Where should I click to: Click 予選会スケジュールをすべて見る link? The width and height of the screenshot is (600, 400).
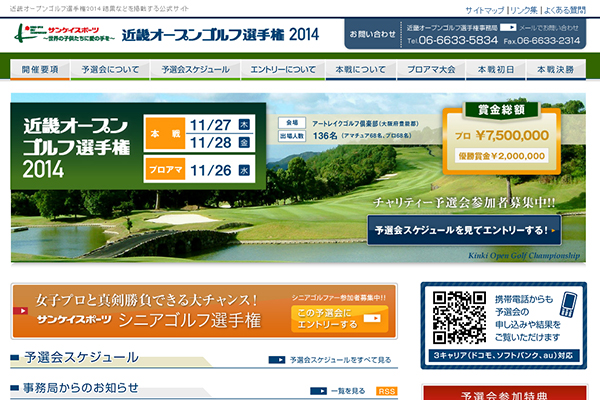340,360
